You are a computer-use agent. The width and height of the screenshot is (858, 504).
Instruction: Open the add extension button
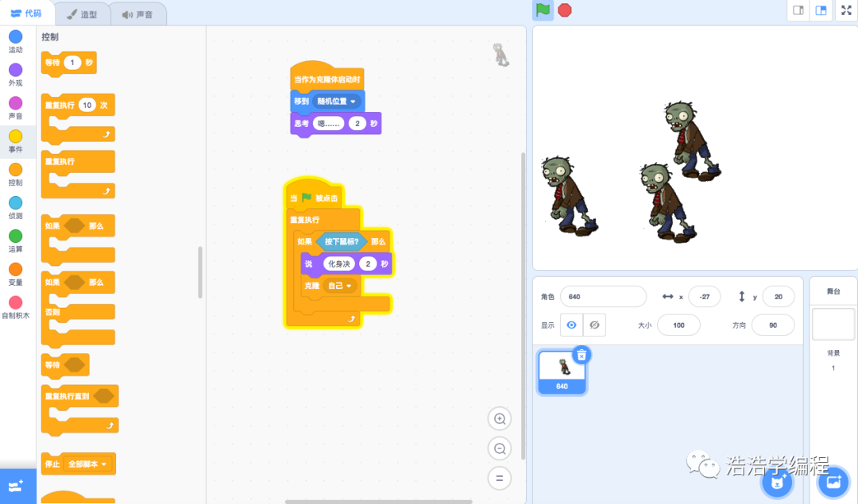point(17,486)
